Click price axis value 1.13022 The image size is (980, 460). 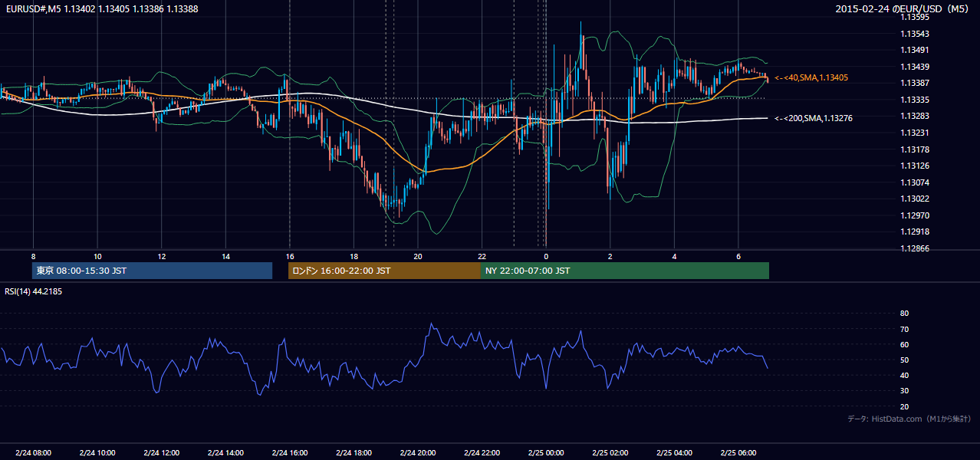916,199
